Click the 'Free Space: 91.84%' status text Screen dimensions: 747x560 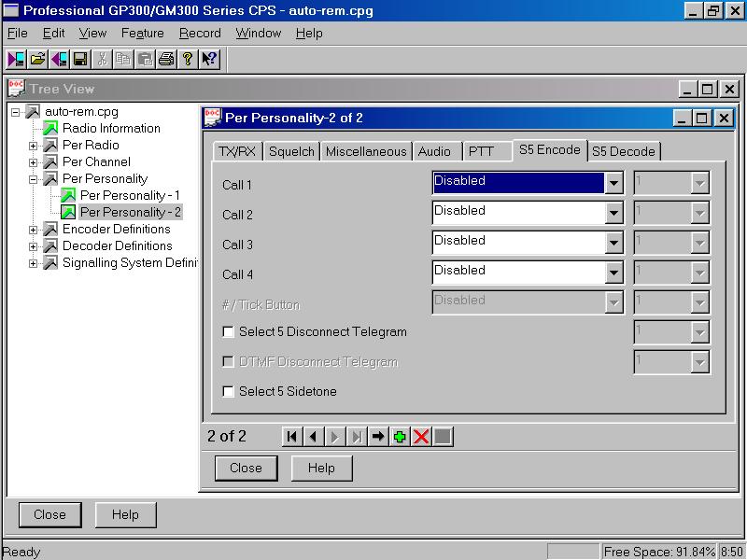(659, 552)
